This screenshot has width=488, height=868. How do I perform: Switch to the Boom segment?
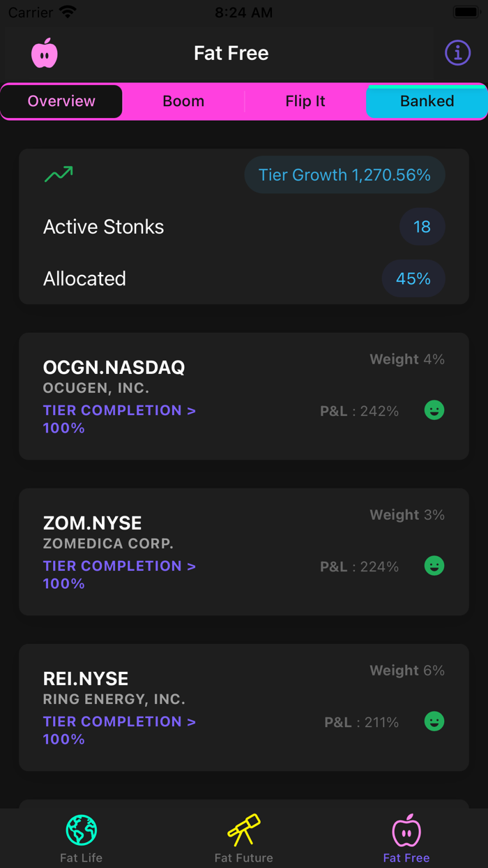(x=183, y=101)
